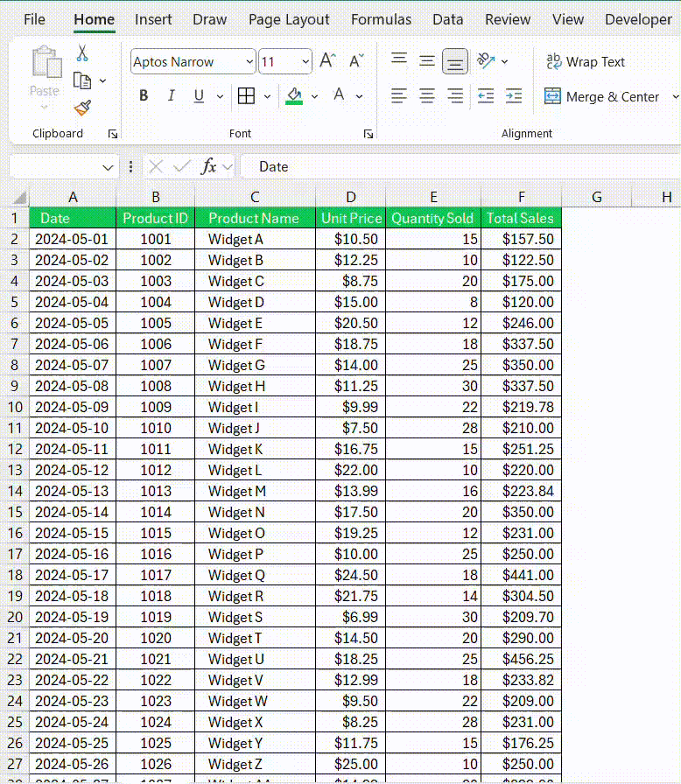681x784 pixels.
Task: Align text right
Action: coord(455,95)
